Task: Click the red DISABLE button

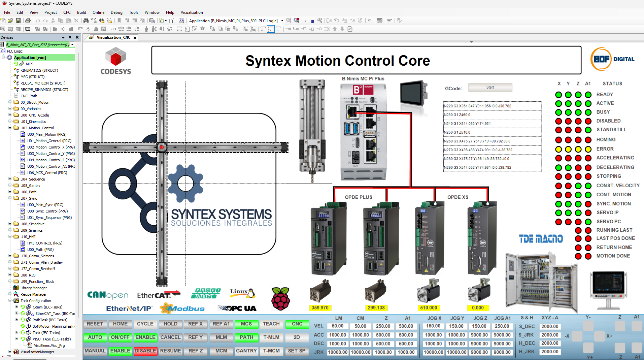Action: [145, 351]
